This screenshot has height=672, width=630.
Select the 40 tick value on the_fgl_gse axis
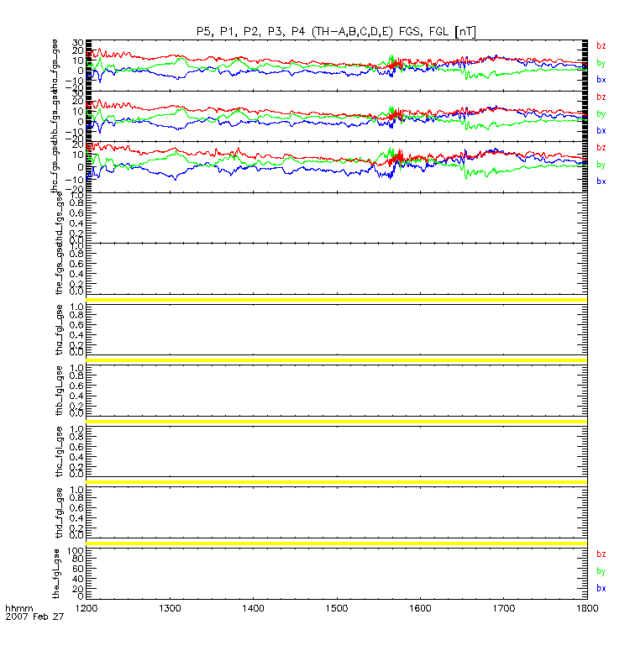pos(78,579)
